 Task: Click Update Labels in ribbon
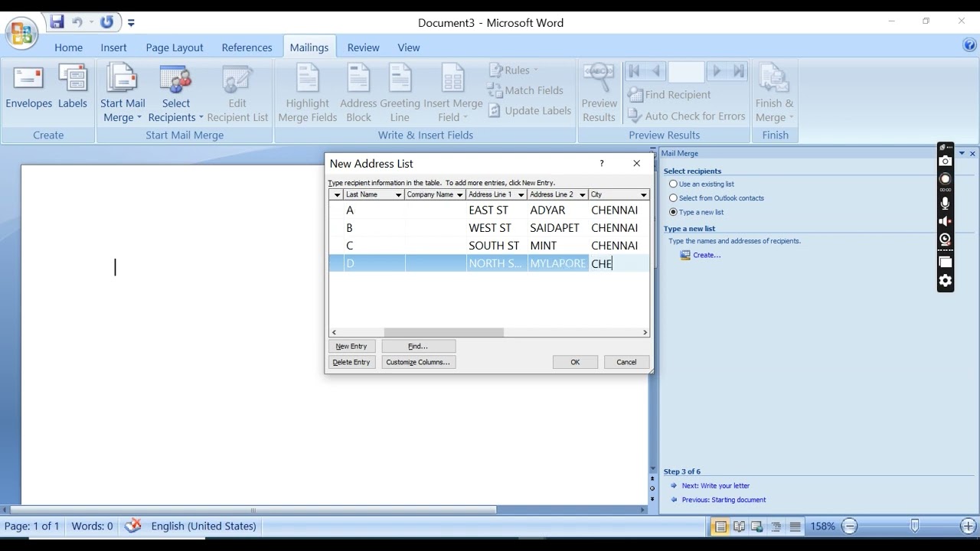tap(530, 110)
